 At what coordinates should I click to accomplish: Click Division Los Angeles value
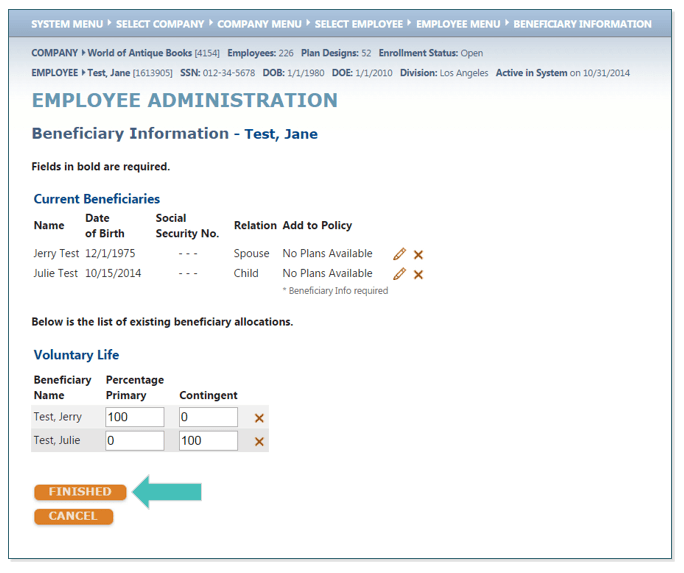point(464,73)
